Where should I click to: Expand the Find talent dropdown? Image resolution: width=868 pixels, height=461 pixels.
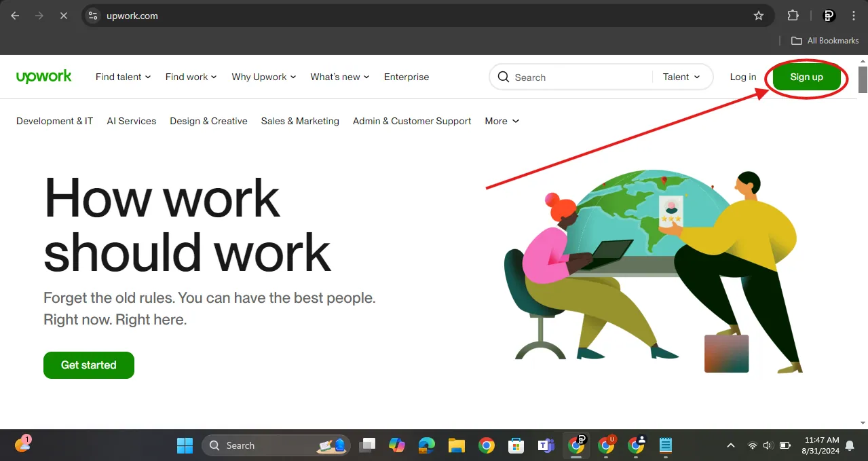[x=122, y=77]
